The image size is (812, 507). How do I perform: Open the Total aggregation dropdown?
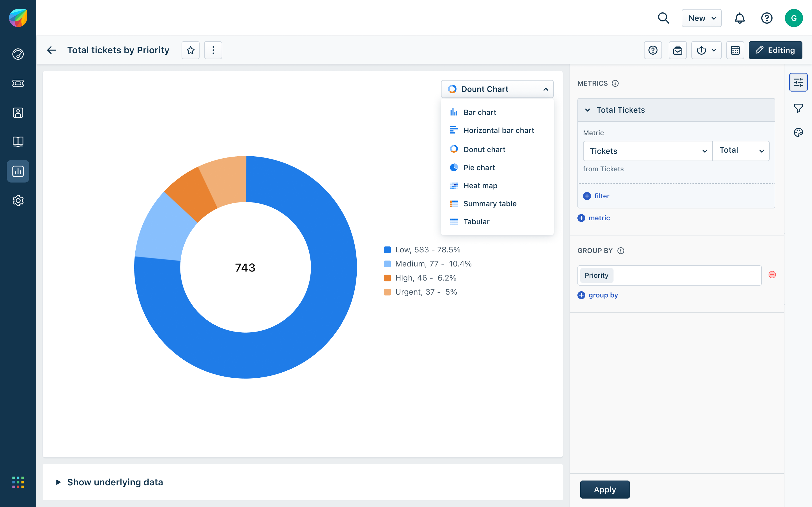(741, 151)
